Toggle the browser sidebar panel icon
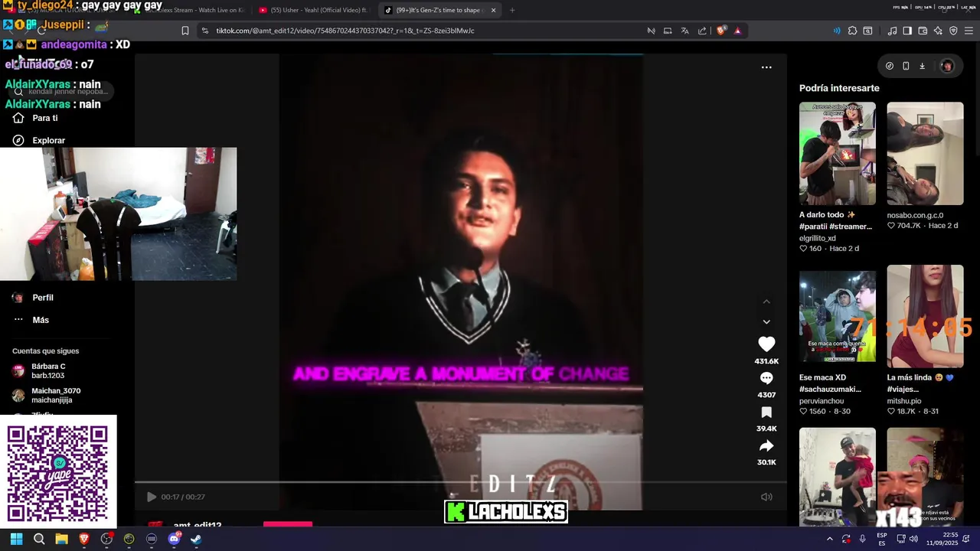The height and width of the screenshot is (551, 980). [907, 31]
